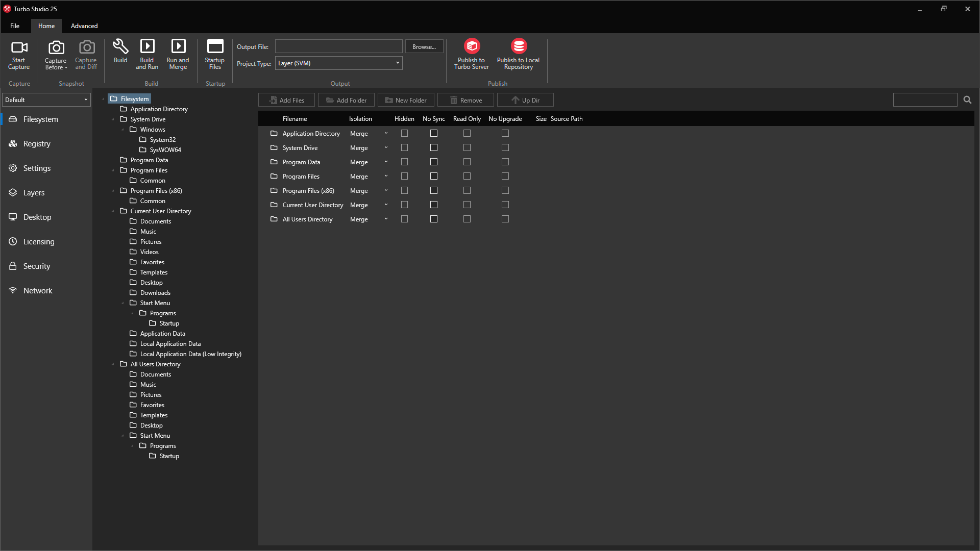Toggle No Sync for System Drive
This screenshot has width=980, height=551.
click(x=434, y=147)
